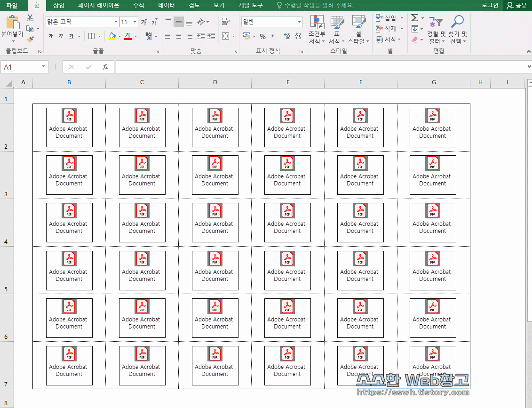532x408 pixels.
Task: Open the 파일 tab
Action: [x=12, y=6]
